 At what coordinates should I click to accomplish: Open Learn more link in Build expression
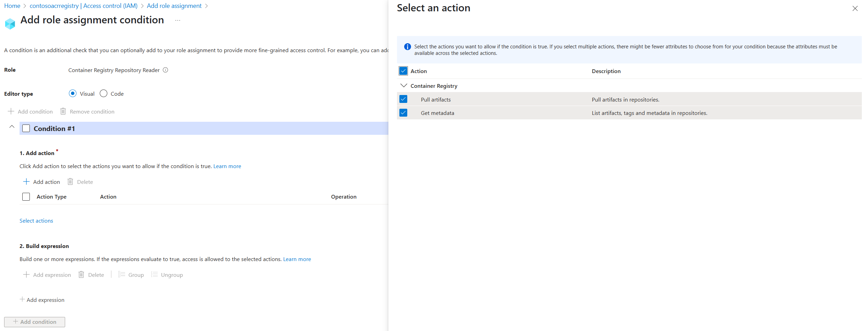click(x=297, y=259)
